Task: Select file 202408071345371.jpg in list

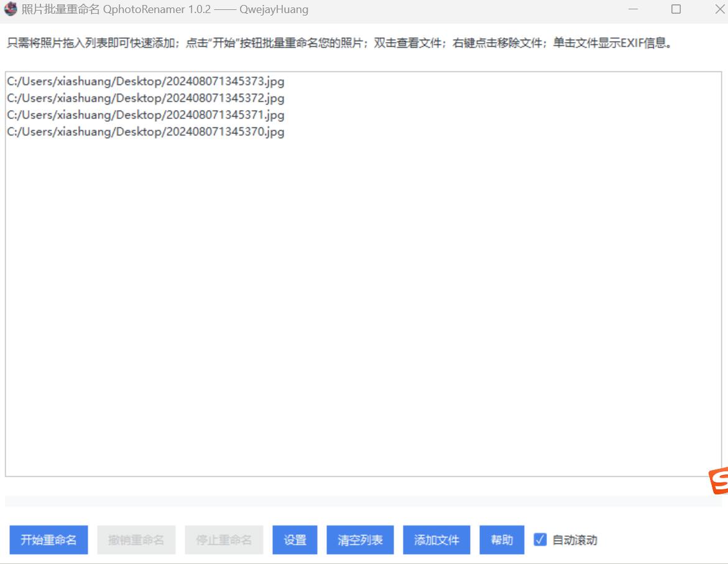Action: pyautogui.click(x=145, y=115)
